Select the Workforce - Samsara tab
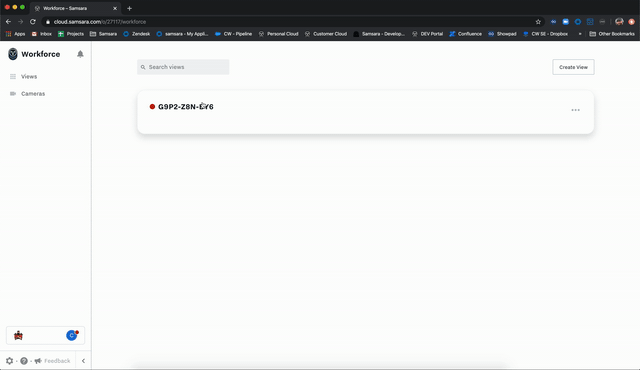This screenshot has width=640, height=370. [76, 8]
